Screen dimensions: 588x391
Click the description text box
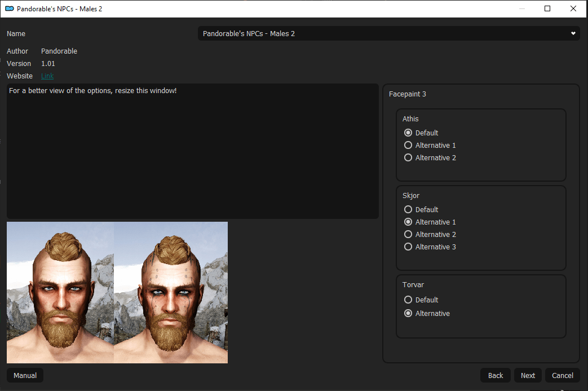193,151
